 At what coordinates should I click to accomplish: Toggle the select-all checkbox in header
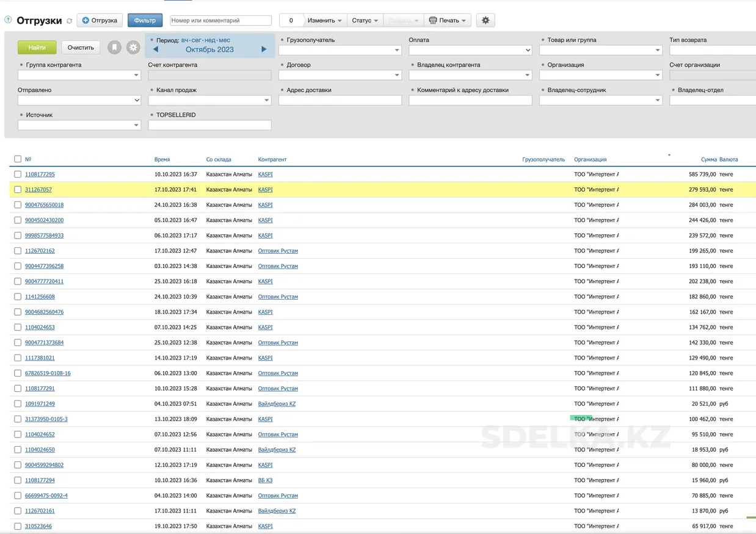pyautogui.click(x=18, y=159)
